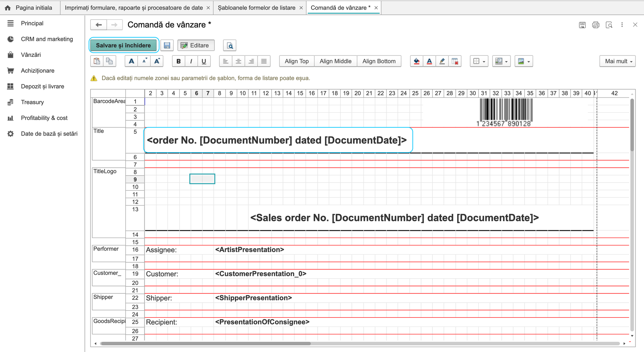
Task: Open the insert picture dropdown
Action: click(524, 61)
